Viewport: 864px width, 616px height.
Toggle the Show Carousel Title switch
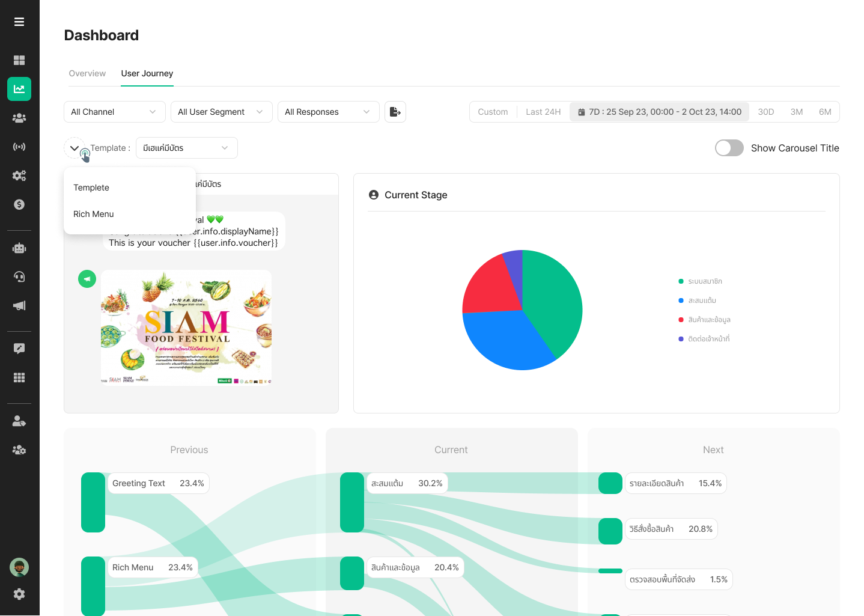coord(729,148)
